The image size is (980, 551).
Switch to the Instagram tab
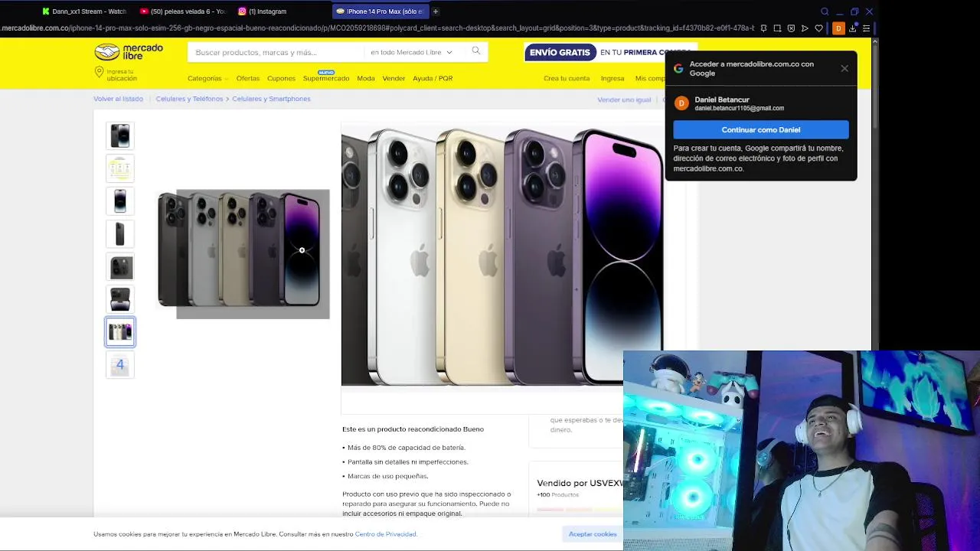click(x=263, y=11)
